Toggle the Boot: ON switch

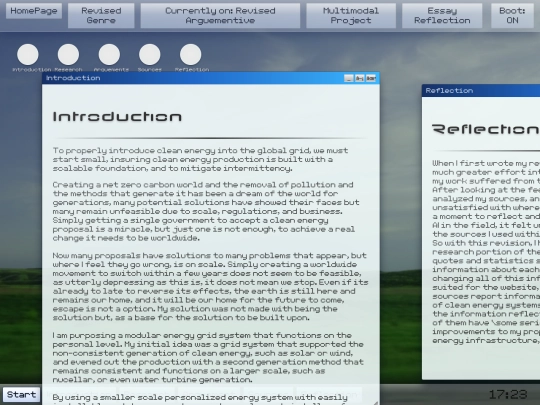[x=512, y=15]
